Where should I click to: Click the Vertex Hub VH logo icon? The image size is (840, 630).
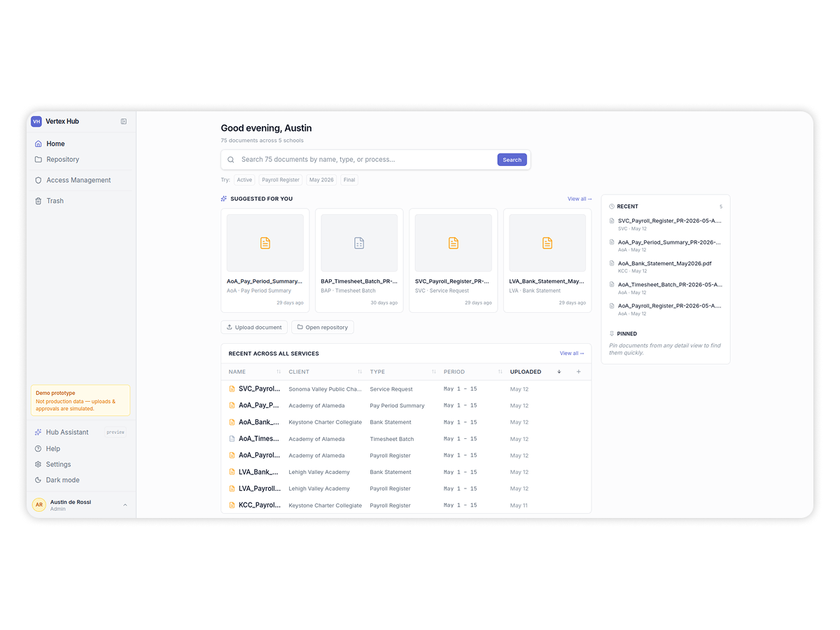coord(36,121)
